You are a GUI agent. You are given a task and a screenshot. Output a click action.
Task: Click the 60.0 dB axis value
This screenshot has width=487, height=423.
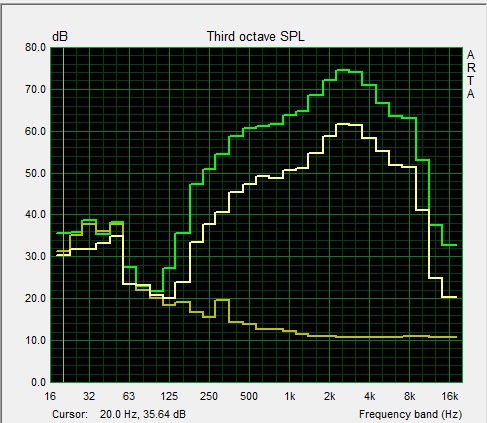pyautogui.click(x=35, y=131)
